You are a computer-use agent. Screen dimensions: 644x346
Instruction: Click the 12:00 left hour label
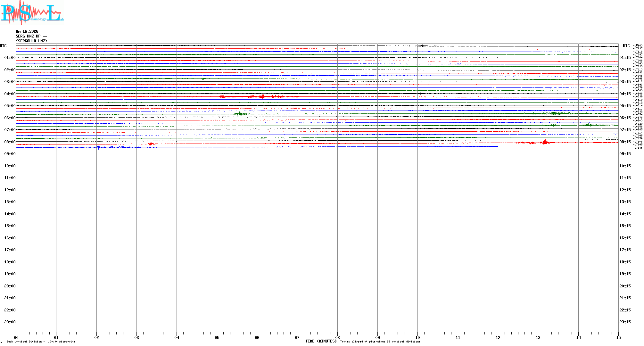10,190
